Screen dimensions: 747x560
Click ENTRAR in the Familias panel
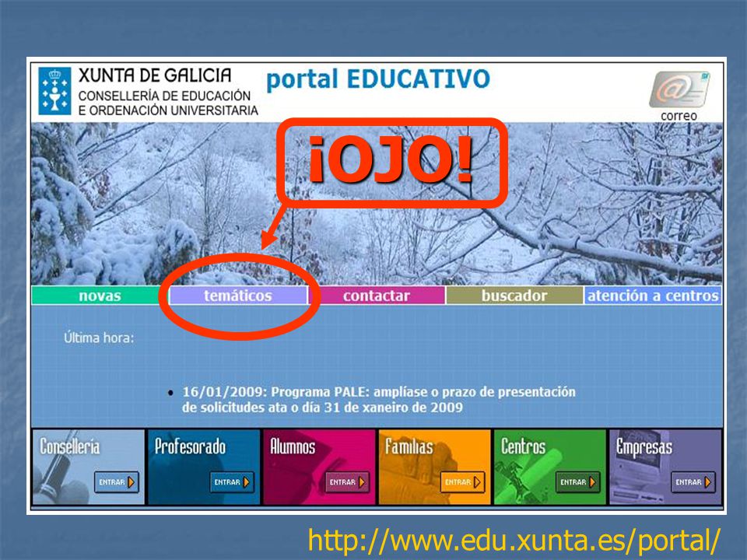(462, 482)
